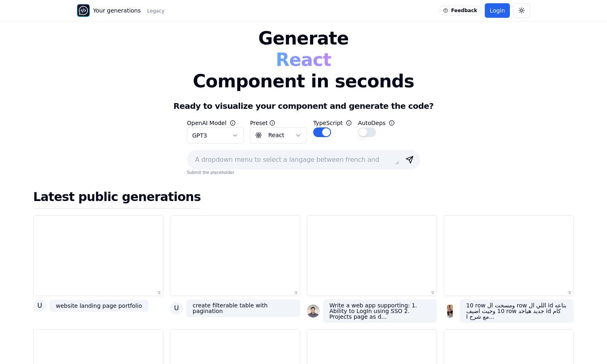Click user avatar beside 'Write a web app' prompt

(313, 311)
